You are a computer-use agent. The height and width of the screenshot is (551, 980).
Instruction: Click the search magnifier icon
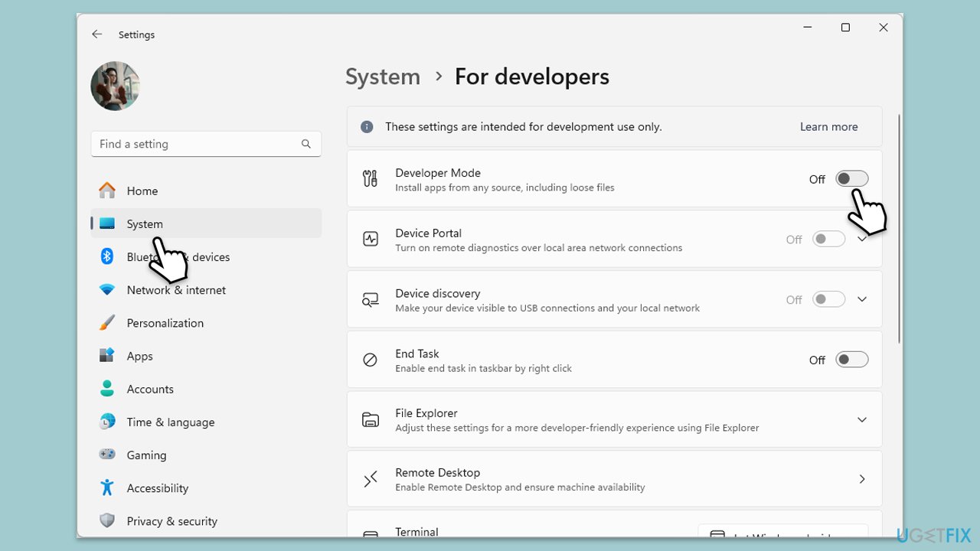[x=306, y=144]
